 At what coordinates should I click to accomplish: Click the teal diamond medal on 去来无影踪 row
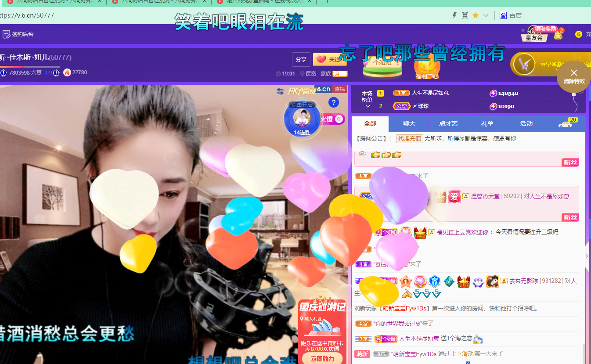[x=449, y=281]
